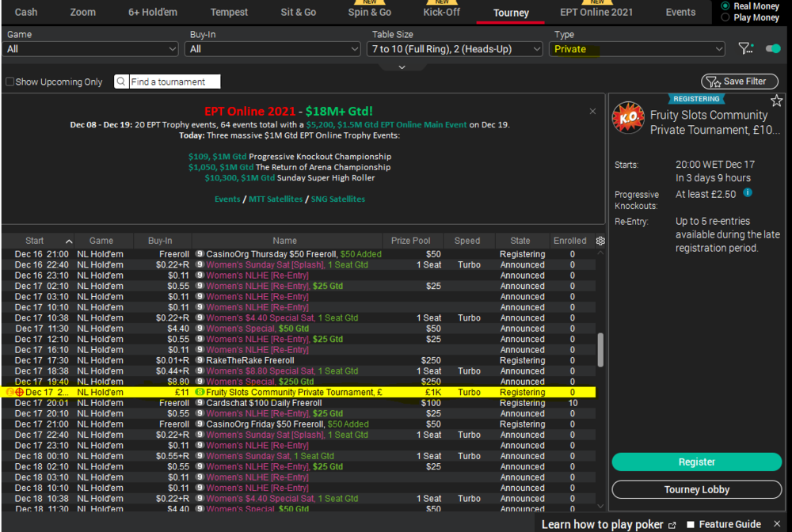The image size is (792, 532).
Task: Open the advanced filter funnel icon
Action: tap(745, 48)
